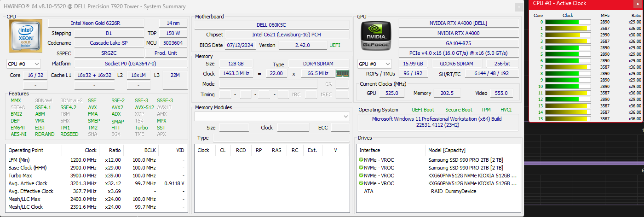Click the Secure Boot indicator

click(459, 110)
